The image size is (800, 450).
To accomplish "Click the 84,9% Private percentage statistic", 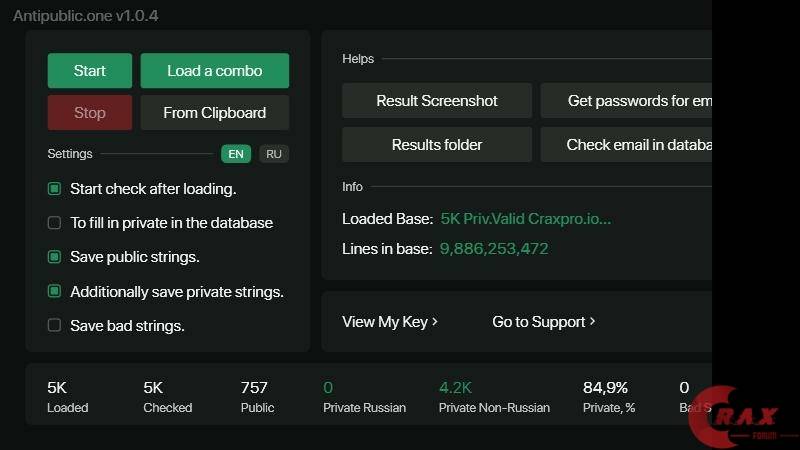I will click(x=609, y=396).
